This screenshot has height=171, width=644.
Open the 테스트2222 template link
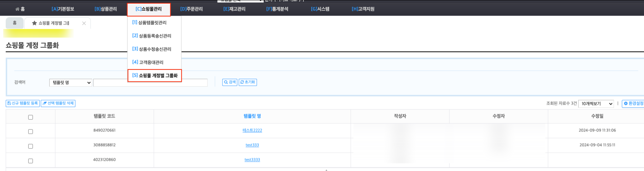[252, 130]
